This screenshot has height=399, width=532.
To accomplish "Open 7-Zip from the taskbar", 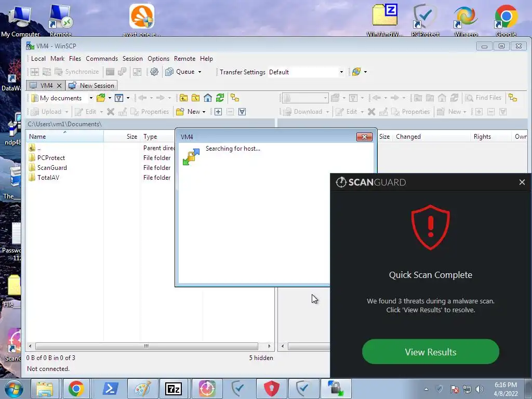I will [174, 389].
